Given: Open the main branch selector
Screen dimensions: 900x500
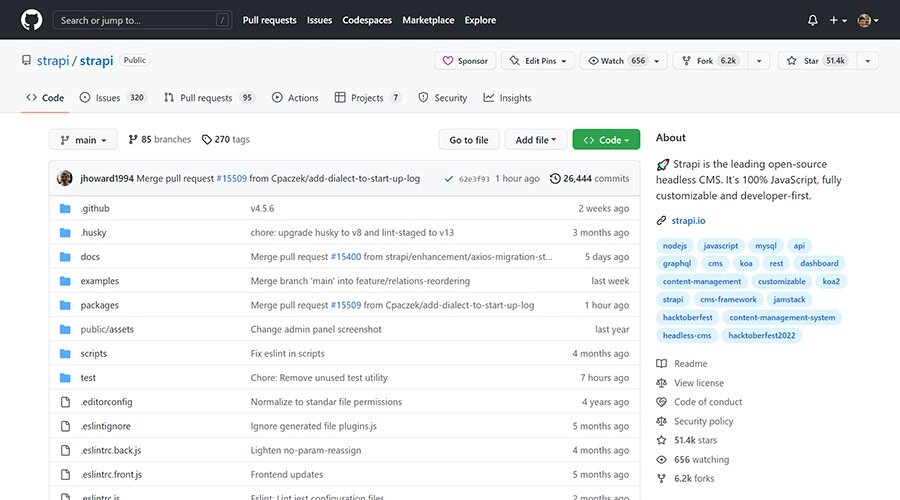Looking at the screenshot, I should click(x=83, y=139).
